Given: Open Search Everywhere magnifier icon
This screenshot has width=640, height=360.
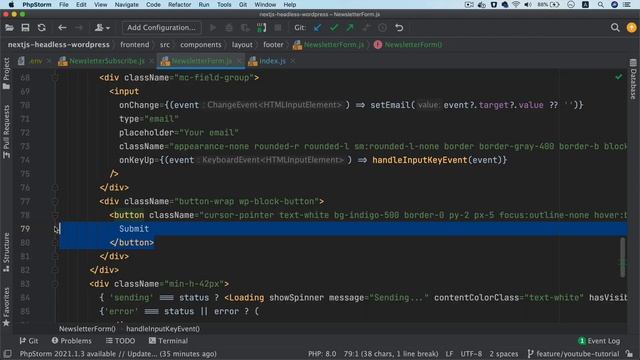Looking at the screenshot, I should click(615, 28).
